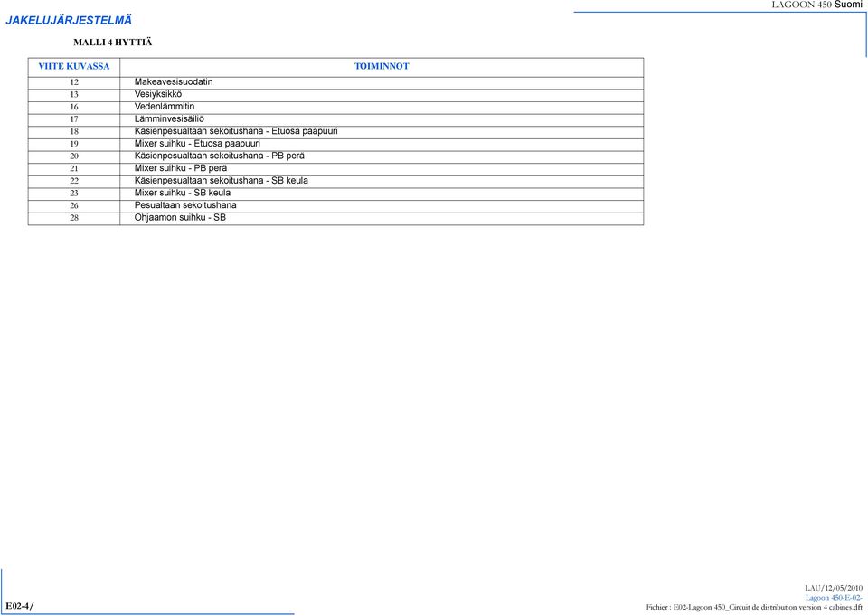Click Mixer suihku - PB perä
Viewport: 868px width, 616px height.
click(181, 168)
